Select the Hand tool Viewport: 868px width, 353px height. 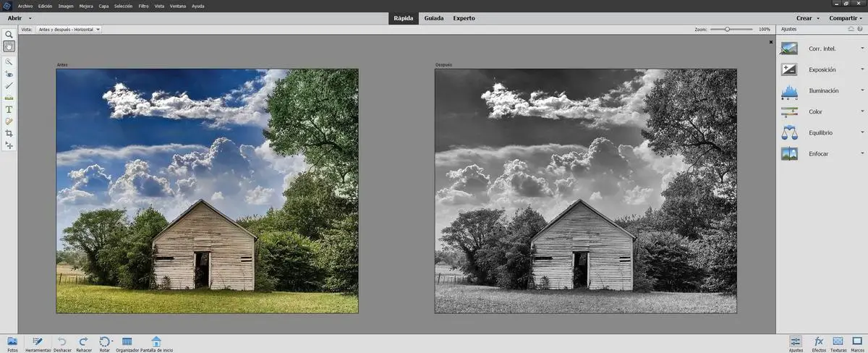(9, 46)
